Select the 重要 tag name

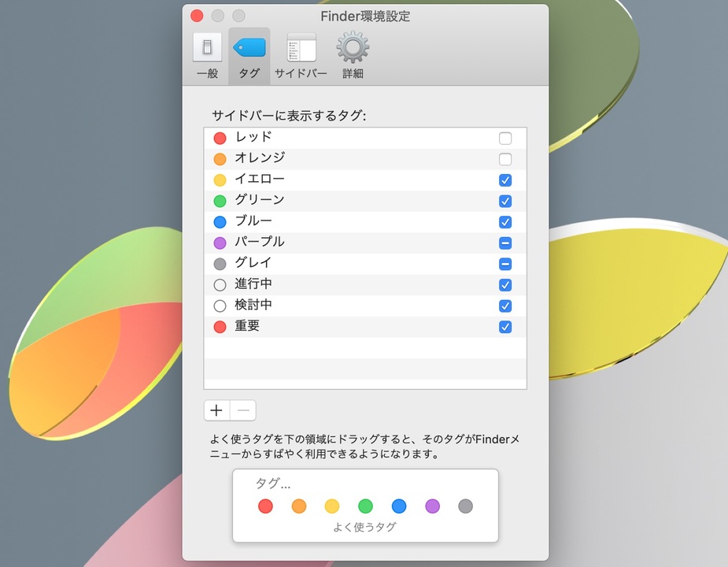click(247, 325)
